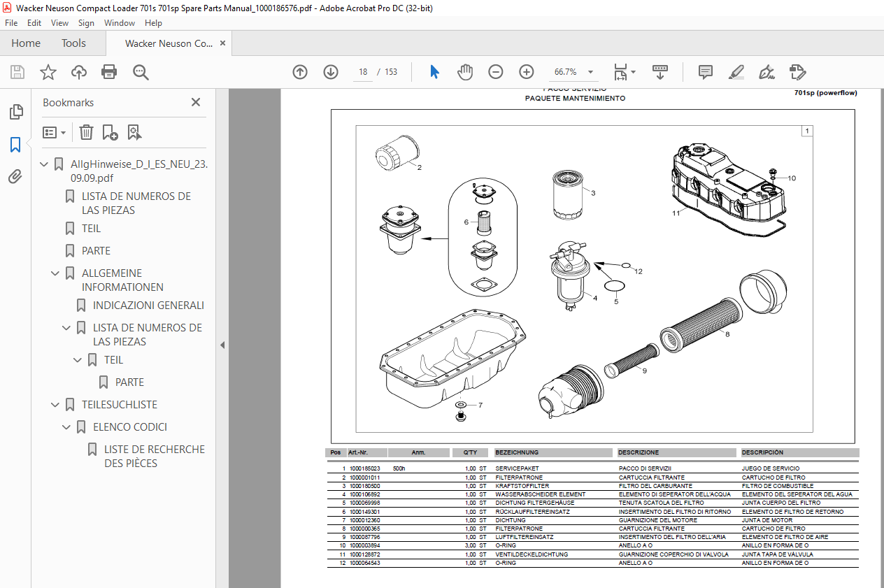Collapse ALLGEMEINE INFORMATIONEN bookmark
Screen dimensions: 884x588
(x=55, y=273)
